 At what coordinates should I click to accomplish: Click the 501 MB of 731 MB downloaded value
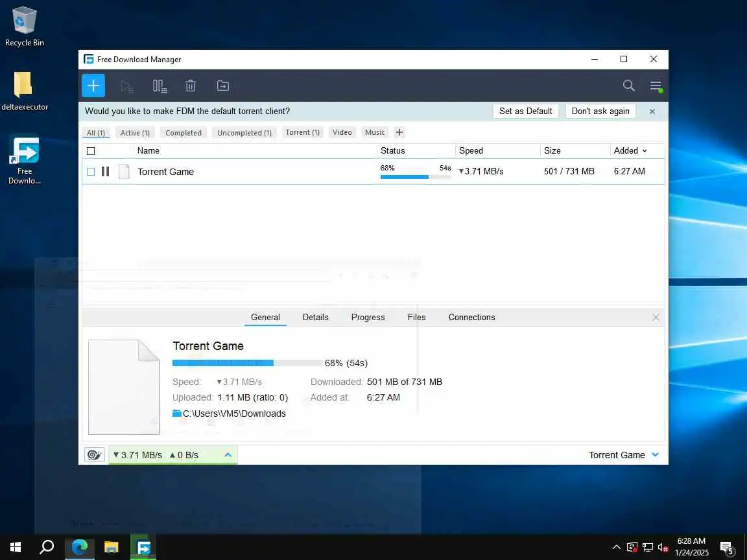click(405, 382)
